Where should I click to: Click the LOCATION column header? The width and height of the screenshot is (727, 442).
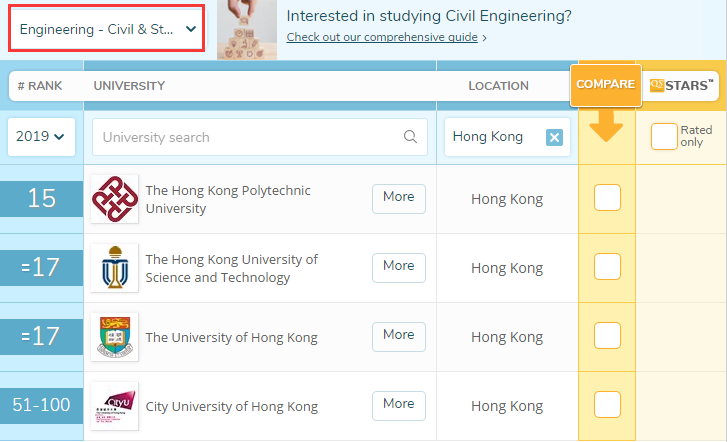coord(498,86)
